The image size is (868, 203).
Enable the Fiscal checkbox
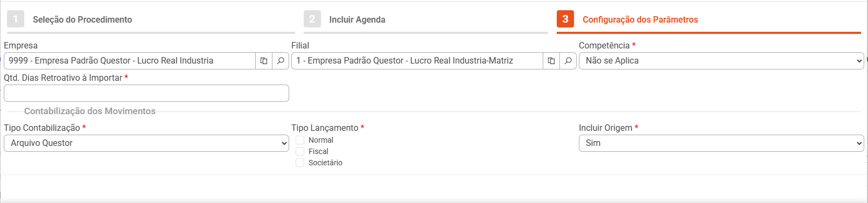[300, 151]
